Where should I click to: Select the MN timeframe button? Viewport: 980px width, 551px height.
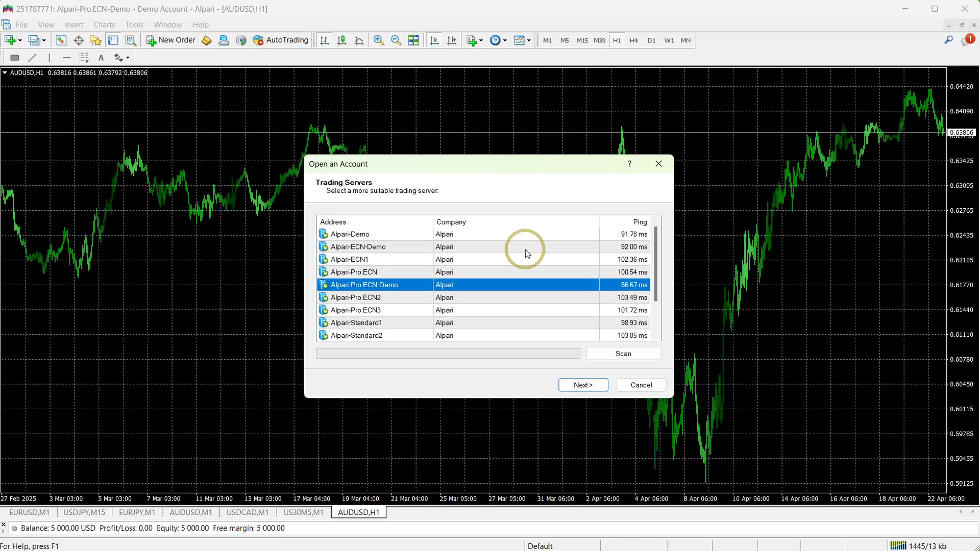(685, 40)
